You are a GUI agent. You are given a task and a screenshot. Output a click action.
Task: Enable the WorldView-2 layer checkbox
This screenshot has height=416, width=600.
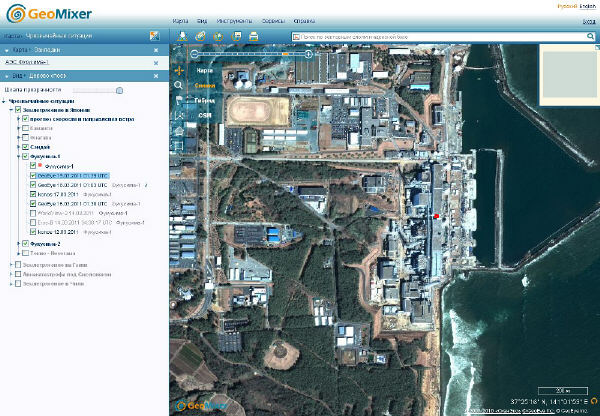coord(33,213)
